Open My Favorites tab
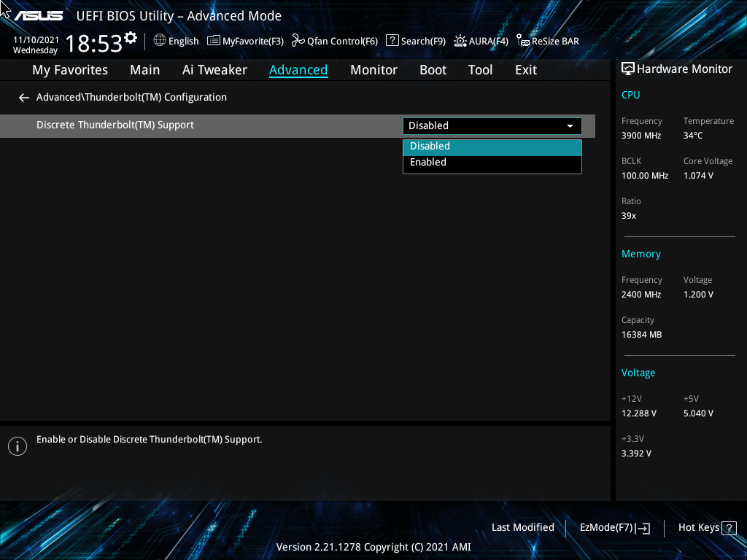Image resolution: width=747 pixels, height=560 pixels. [70, 70]
